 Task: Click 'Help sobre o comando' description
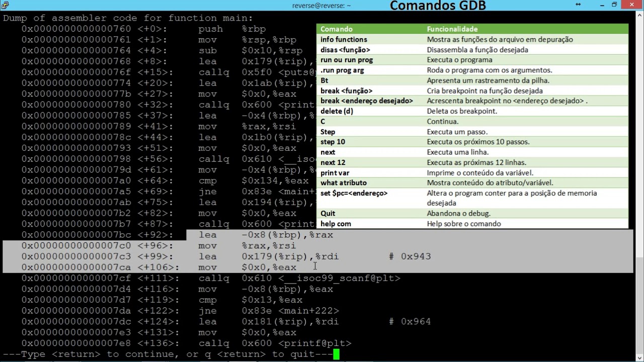point(464,224)
